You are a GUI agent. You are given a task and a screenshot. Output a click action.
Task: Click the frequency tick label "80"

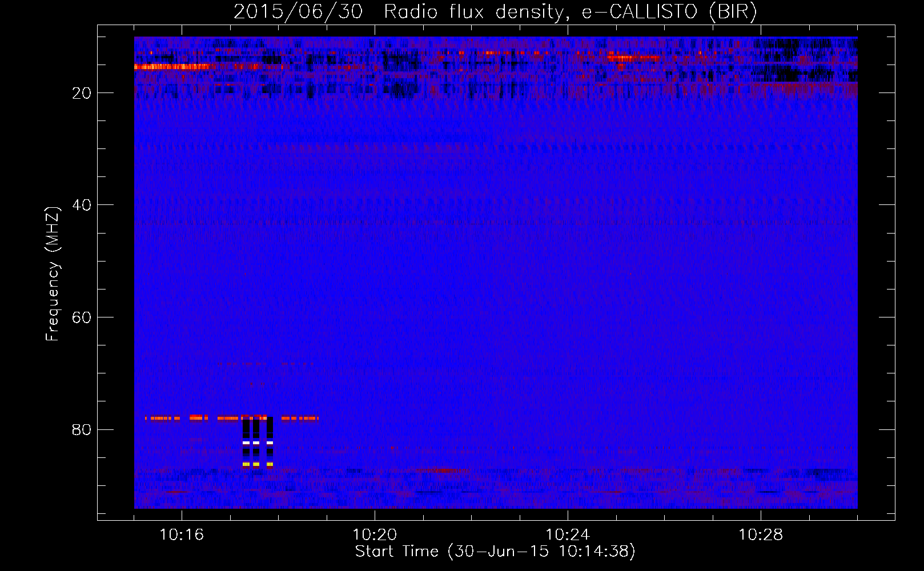click(82, 429)
